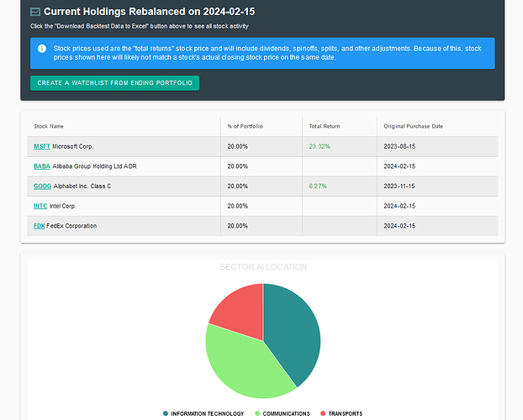Viewport: 523px width, 420px height.
Task: Open the BABA ticker link
Action: tap(42, 166)
